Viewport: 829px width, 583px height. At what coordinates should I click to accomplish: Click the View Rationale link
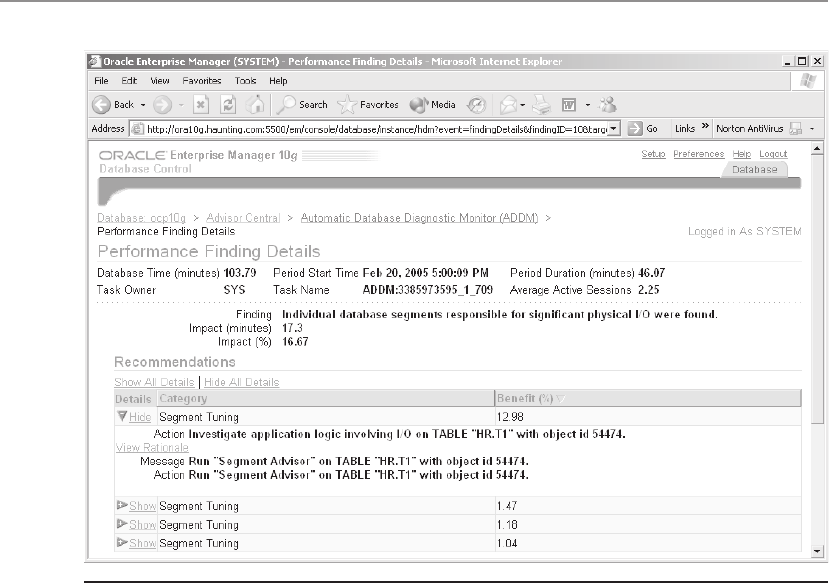(x=152, y=448)
